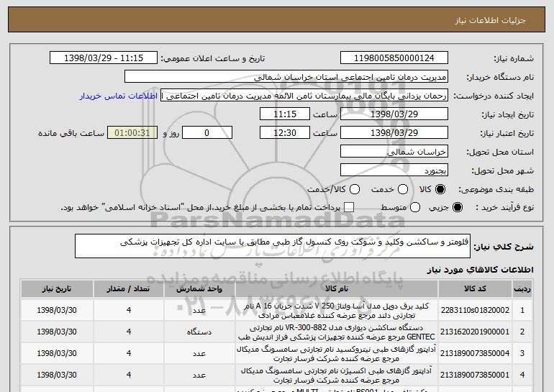Tick the Islamic treasury bonds payment checkbox

coord(349,207)
